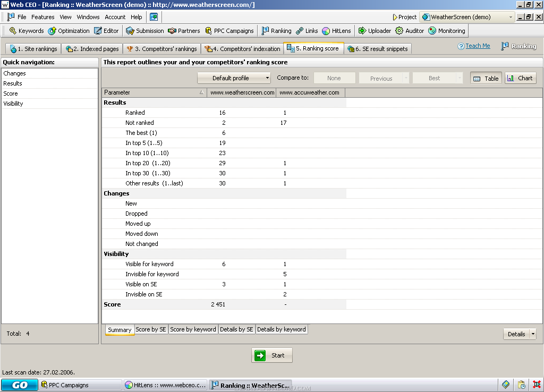Launch the Editor tool
The image size is (544, 392).
[106, 31]
